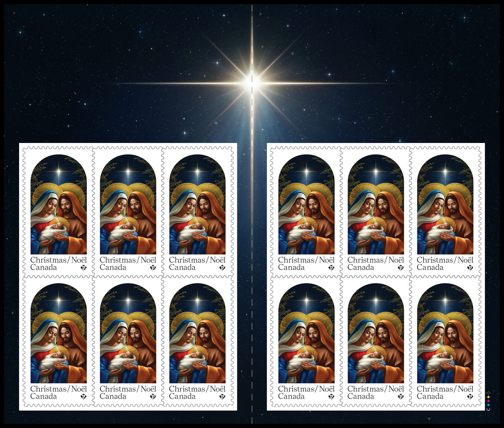Click Canada Post logo on left pane bottom-left stamp

[x=84, y=397]
